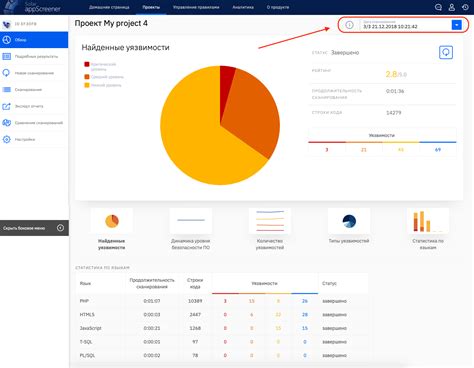Click the PHP row in language table

coord(222,301)
